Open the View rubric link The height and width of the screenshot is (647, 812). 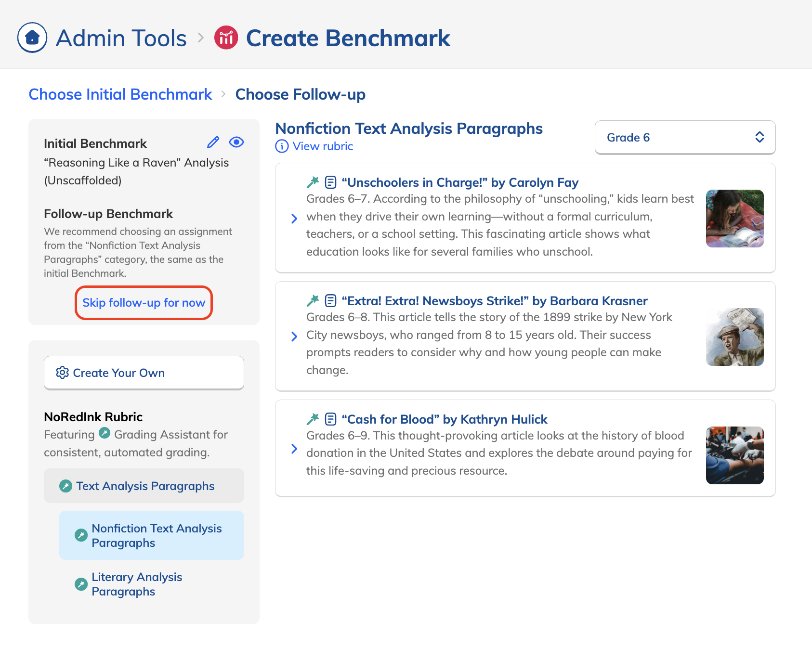click(323, 146)
